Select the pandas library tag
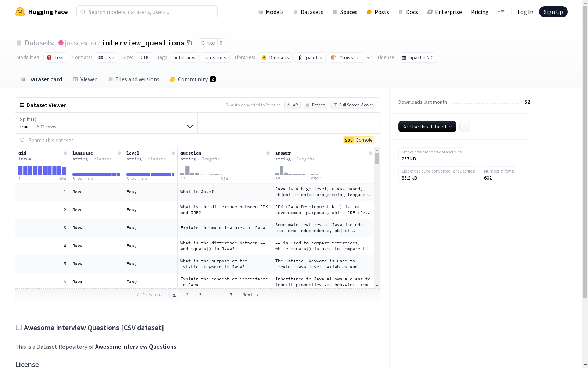 310,57
